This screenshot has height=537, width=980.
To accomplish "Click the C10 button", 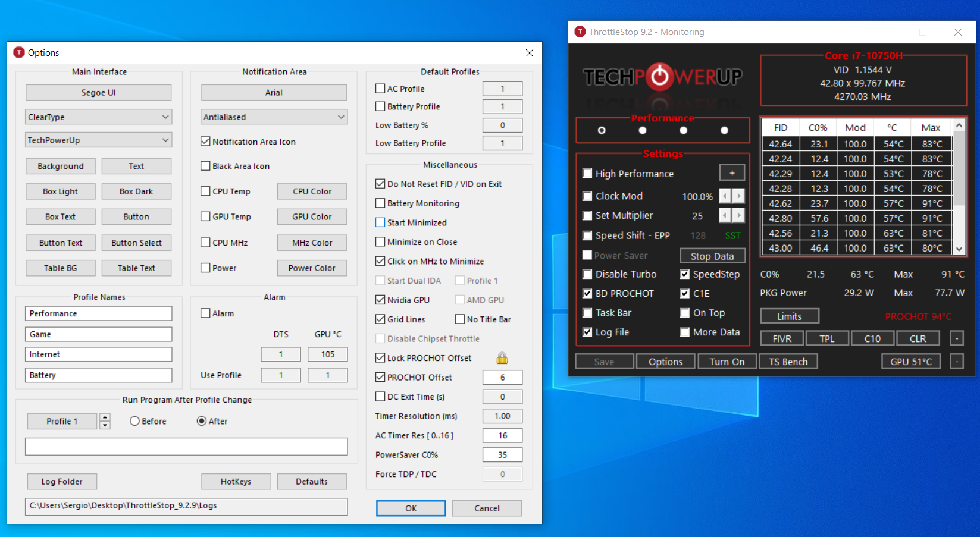I will 872,338.
